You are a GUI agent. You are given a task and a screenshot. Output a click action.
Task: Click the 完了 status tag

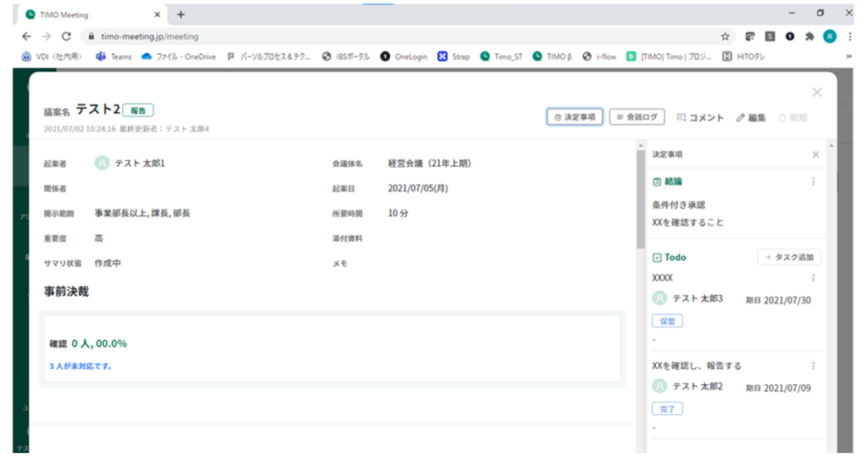pos(667,409)
